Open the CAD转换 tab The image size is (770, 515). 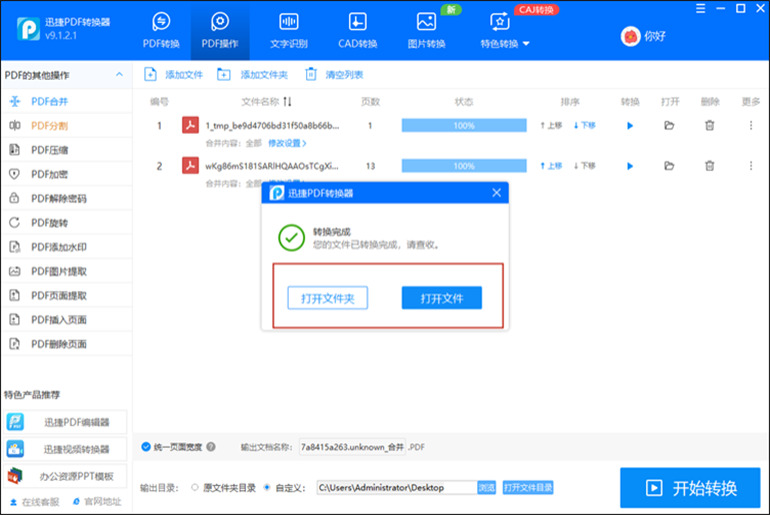click(358, 30)
